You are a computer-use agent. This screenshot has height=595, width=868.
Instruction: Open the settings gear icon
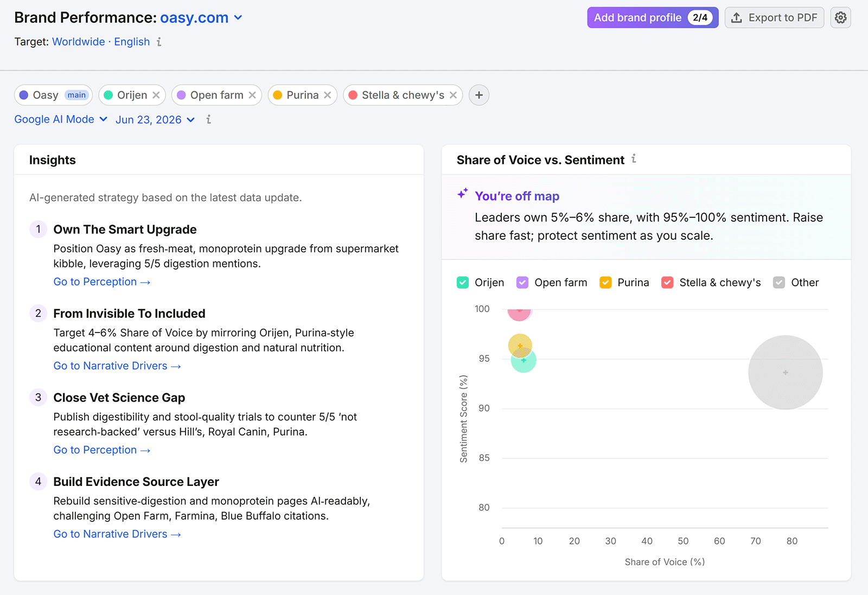840,17
